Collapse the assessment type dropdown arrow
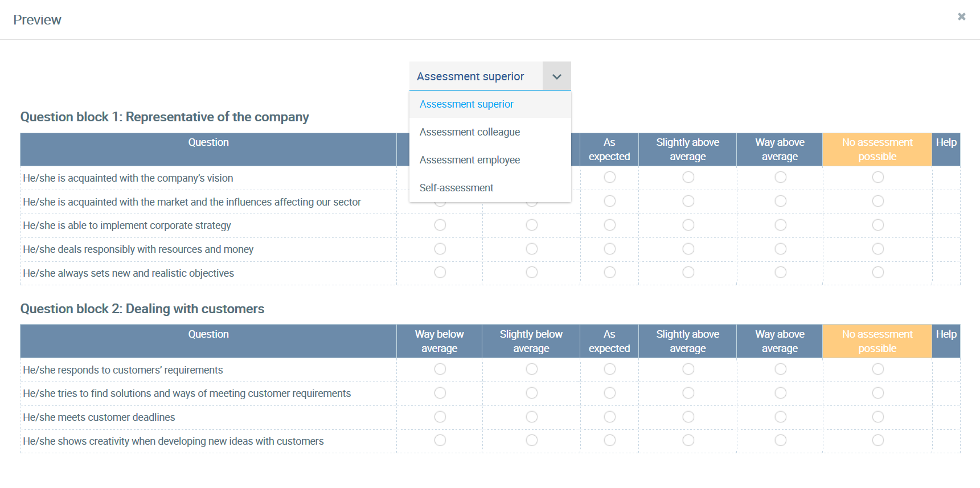 click(x=556, y=76)
